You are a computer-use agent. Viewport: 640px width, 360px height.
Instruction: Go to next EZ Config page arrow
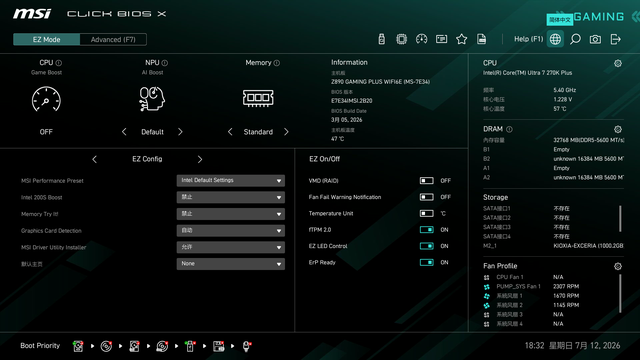pos(200,159)
